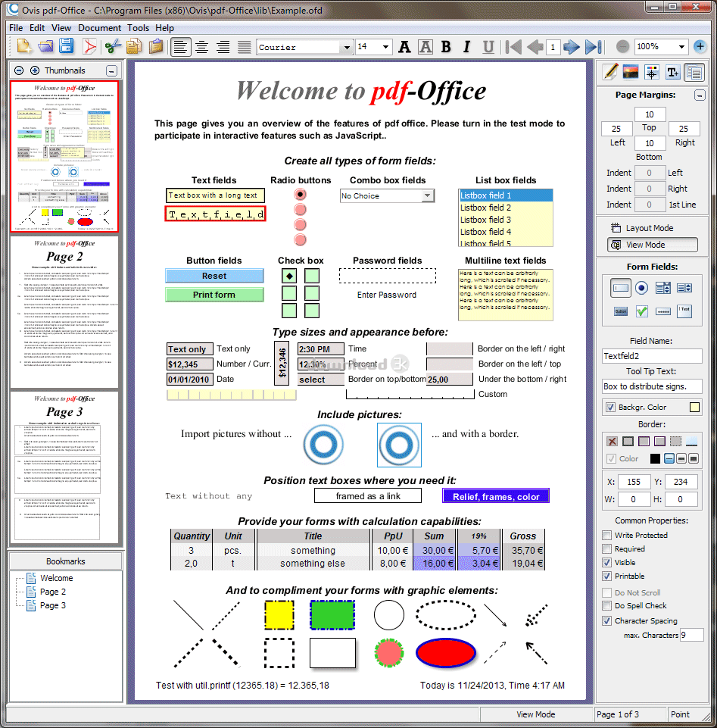Paste using the clipboard icon
Screen dimensions: 717x728
[x=157, y=46]
